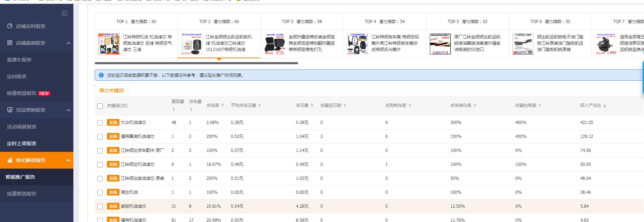Click the clock icon beside 店铺实时报表
Image resolution: width=644 pixels, height=222 pixels.
(x=10, y=26)
